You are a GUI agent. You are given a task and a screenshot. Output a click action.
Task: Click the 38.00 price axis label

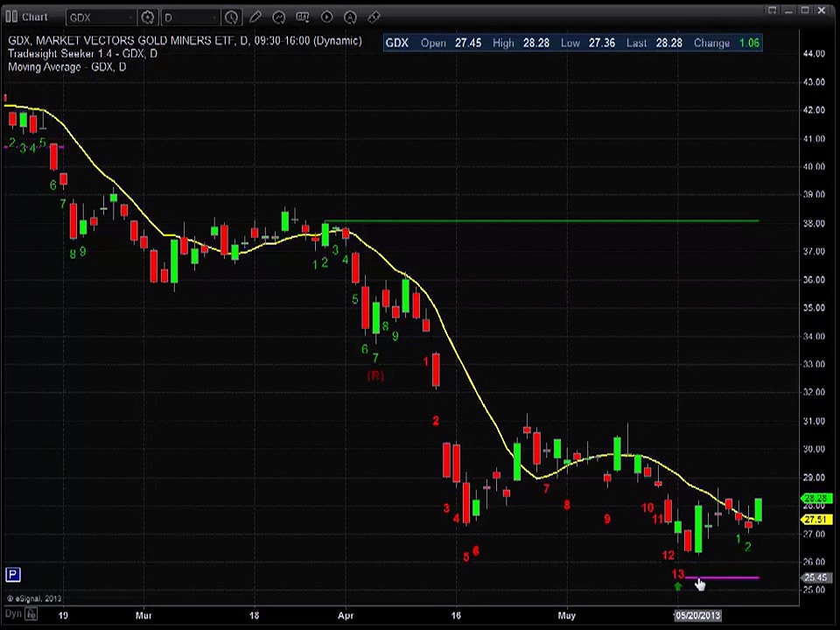point(814,223)
